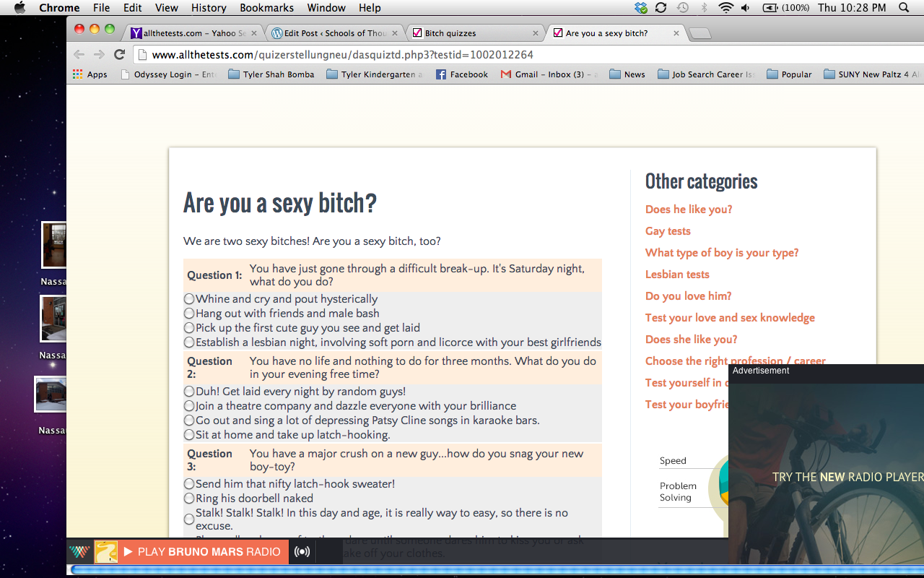Choose 'Join a theatre company' option
Viewport: 924px width, 578px height.
[x=189, y=406]
